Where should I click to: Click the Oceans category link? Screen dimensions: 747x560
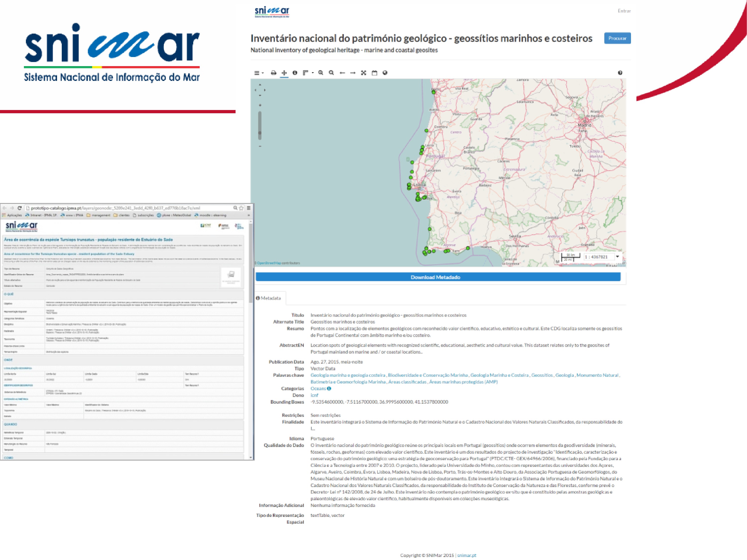tap(318, 389)
